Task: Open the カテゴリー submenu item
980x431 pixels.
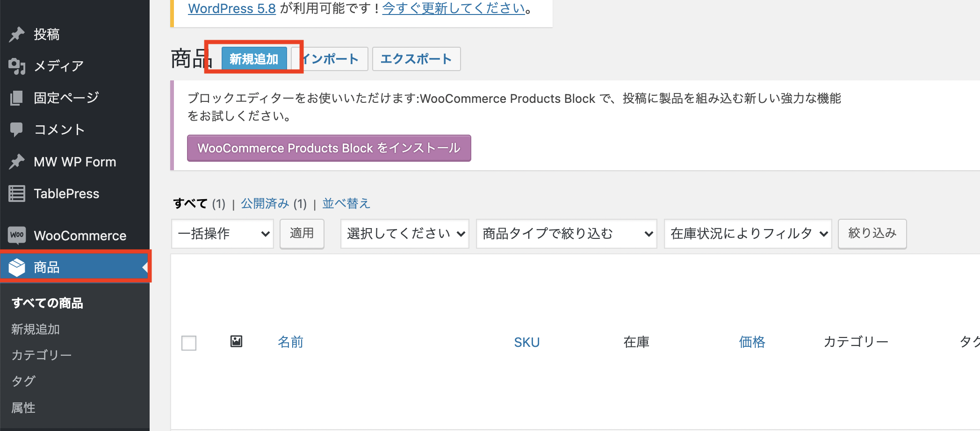Action: pyautogui.click(x=42, y=355)
